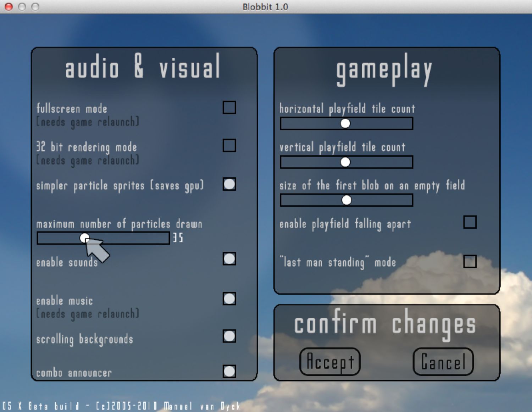Click the vertical playfield tile count slider knob
Image resolution: width=532 pixels, height=412 pixels.
[345, 162]
